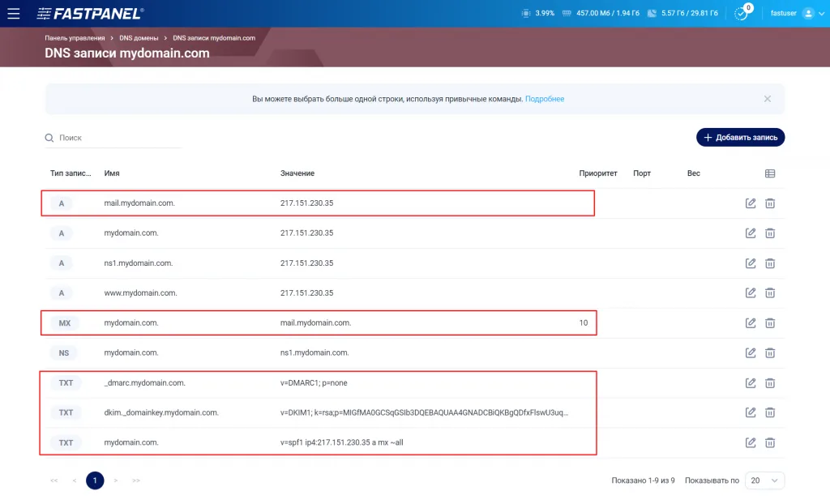Edit the www.mydomain.com A record
Screen dimensions: 830x504
pyautogui.click(x=751, y=293)
